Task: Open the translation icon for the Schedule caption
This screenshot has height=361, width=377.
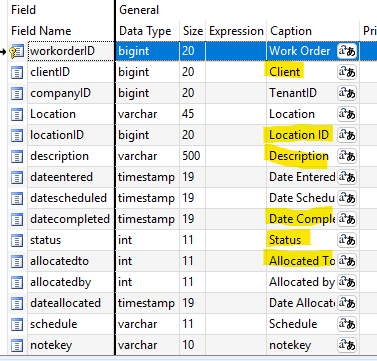Action: 347,324
